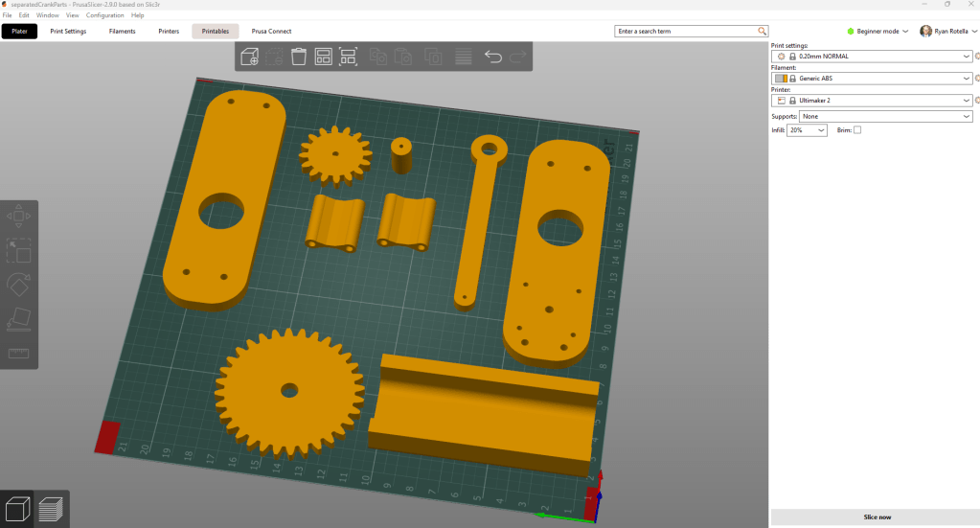The width and height of the screenshot is (980, 528).
Task: Open the Beginner mode selector
Action: click(877, 31)
